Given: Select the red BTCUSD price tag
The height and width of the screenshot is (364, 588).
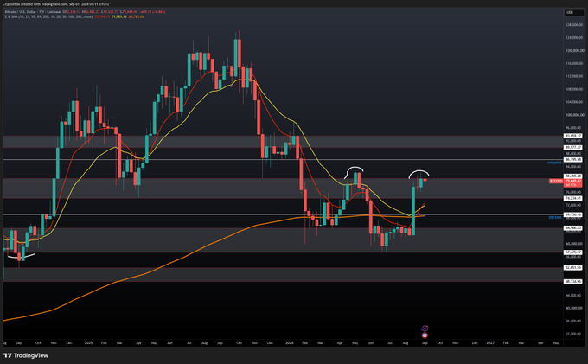Looking at the screenshot, I should [x=556, y=181].
